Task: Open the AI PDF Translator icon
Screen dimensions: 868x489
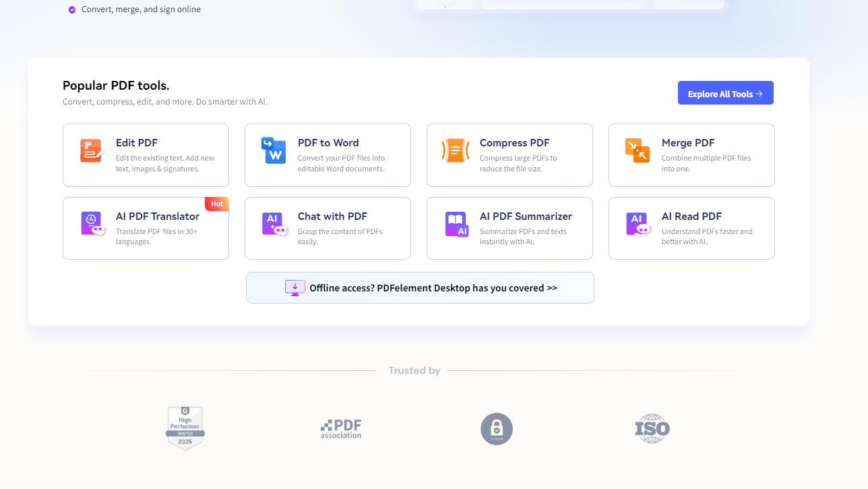Action: tap(93, 224)
